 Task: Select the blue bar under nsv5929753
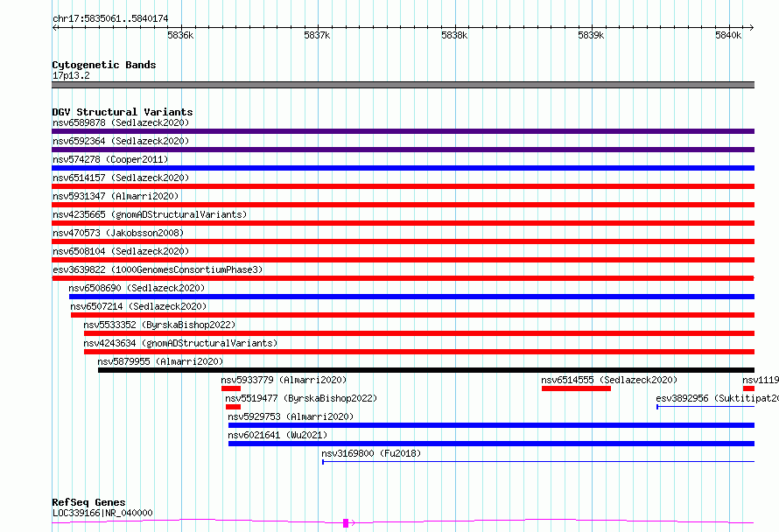(491, 425)
